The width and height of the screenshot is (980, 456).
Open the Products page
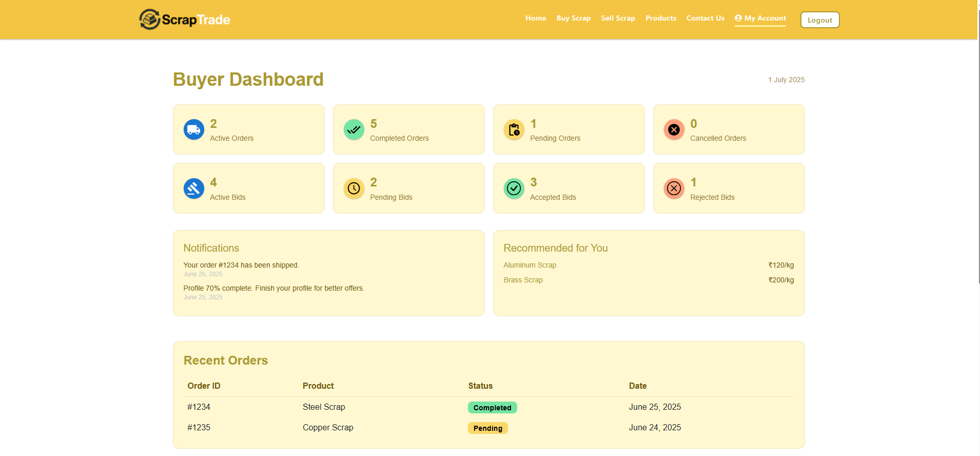click(x=661, y=18)
